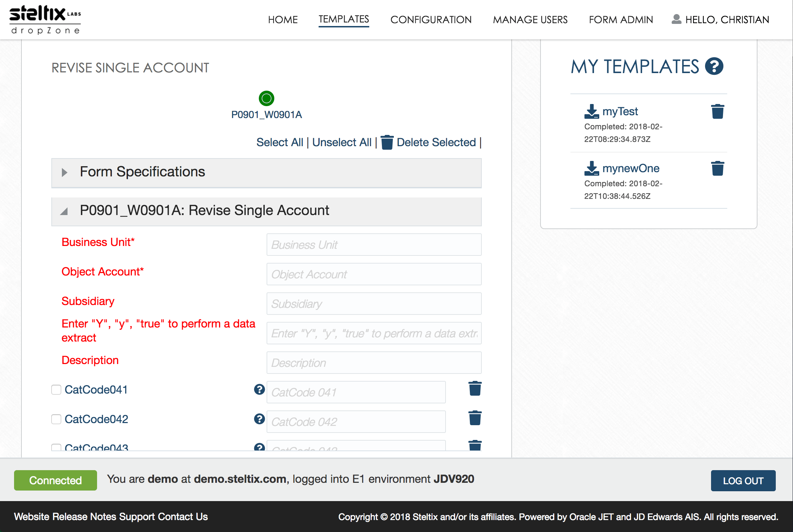The image size is (793, 532).
Task: Expand the Form Specifications section
Action: [x=65, y=172]
